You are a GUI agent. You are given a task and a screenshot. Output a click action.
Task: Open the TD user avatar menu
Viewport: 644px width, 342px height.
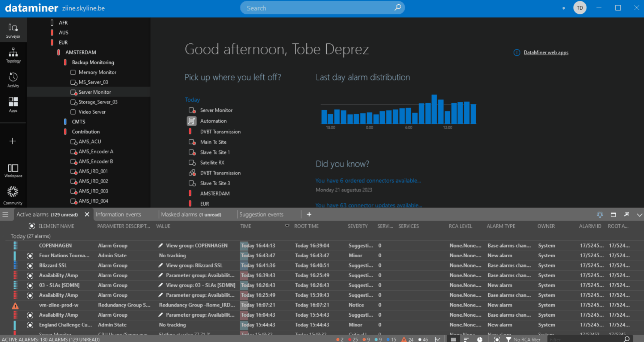580,8
